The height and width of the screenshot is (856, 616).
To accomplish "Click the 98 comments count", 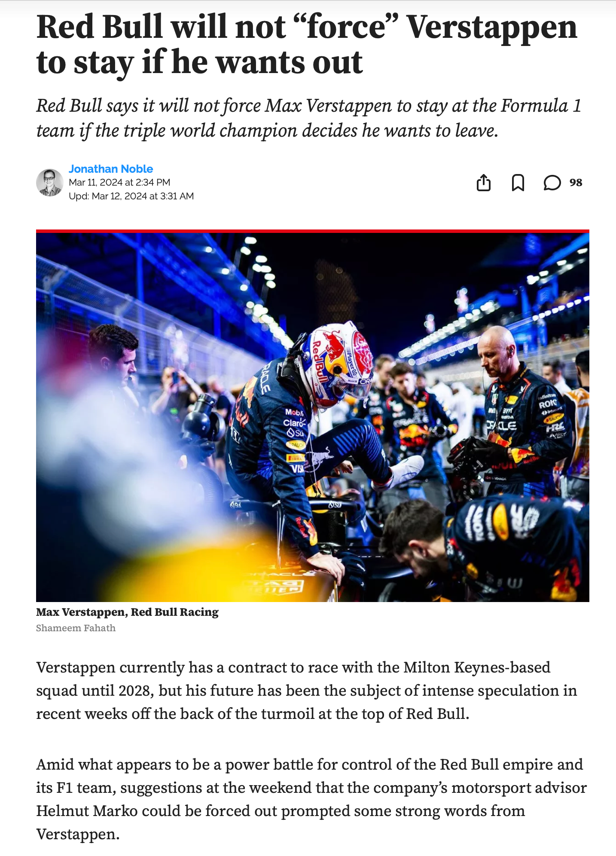I will [576, 183].
